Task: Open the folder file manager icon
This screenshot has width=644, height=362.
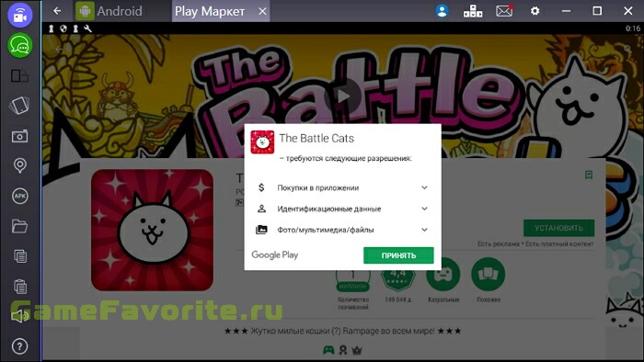Action: coord(19,226)
